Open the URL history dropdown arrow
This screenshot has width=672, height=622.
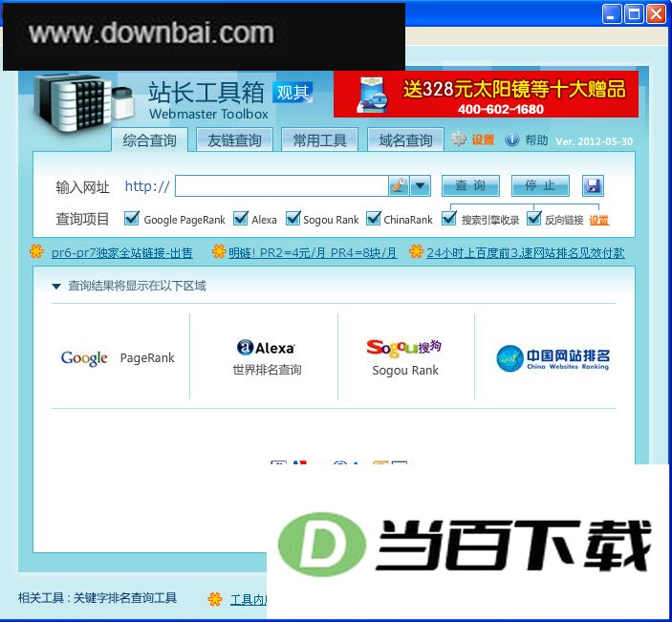pos(420,185)
